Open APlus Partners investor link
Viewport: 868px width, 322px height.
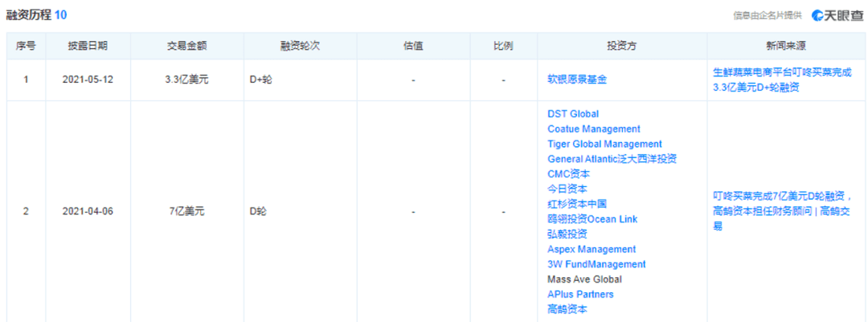click(580, 294)
